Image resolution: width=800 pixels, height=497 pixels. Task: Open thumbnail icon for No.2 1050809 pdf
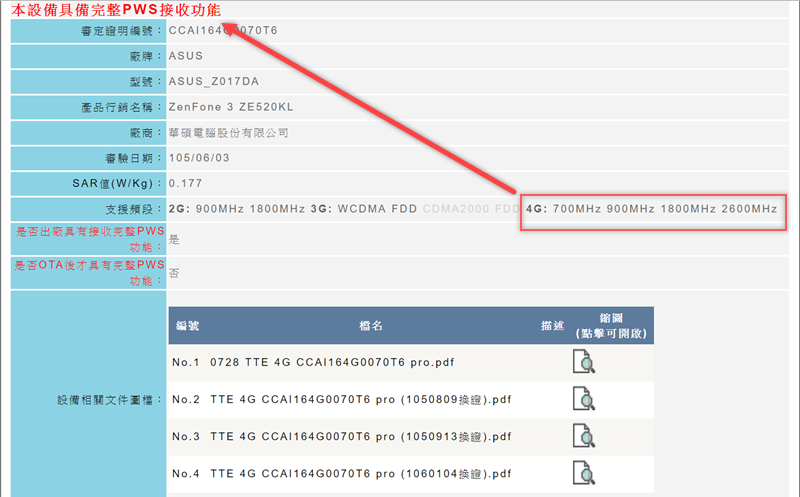pyautogui.click(x=584, y=399)
